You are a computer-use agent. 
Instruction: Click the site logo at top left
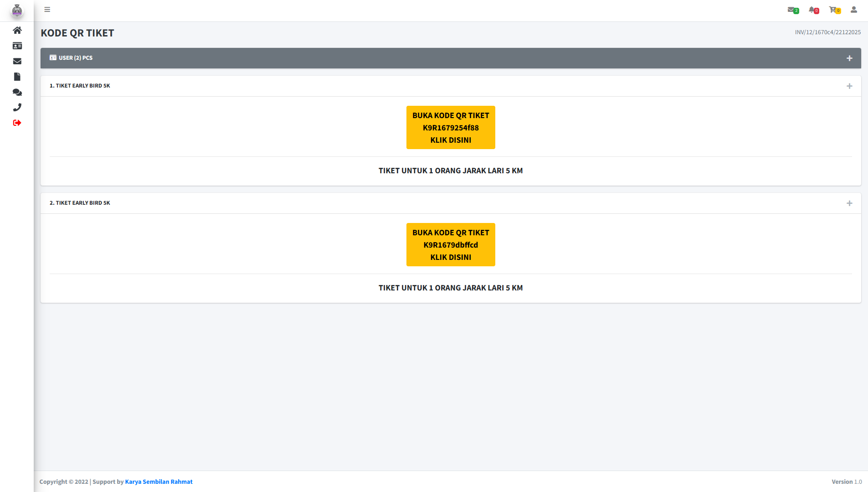click(x=17, y=10)
